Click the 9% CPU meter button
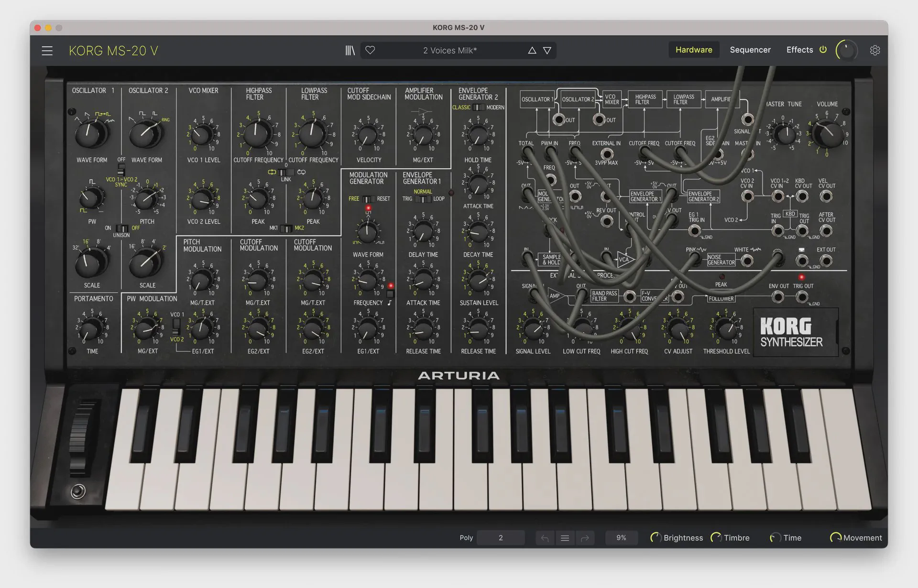The height and width of the screenshot is (588, 918). tap(621, 538)
